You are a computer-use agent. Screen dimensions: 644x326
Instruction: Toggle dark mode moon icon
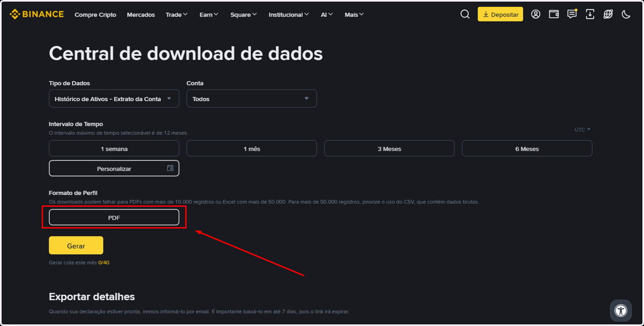pyautogui.click(x=626, y=15)
